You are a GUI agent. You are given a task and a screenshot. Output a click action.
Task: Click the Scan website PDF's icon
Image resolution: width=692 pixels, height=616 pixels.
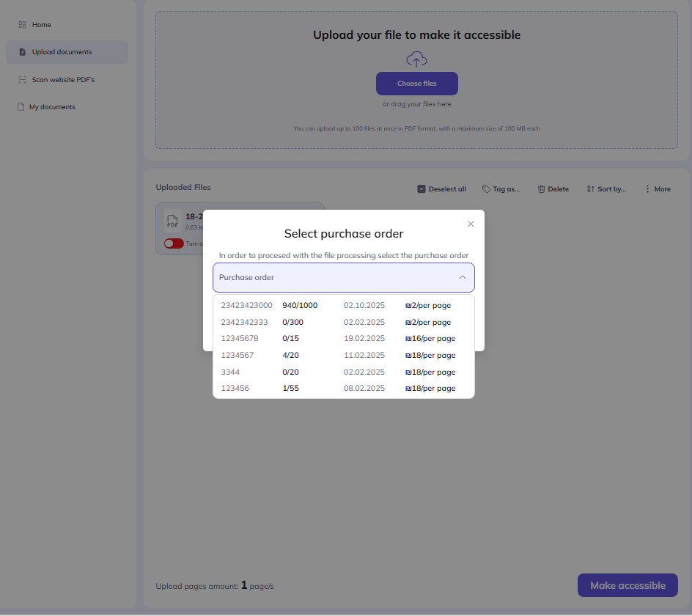tap(21, 79)
